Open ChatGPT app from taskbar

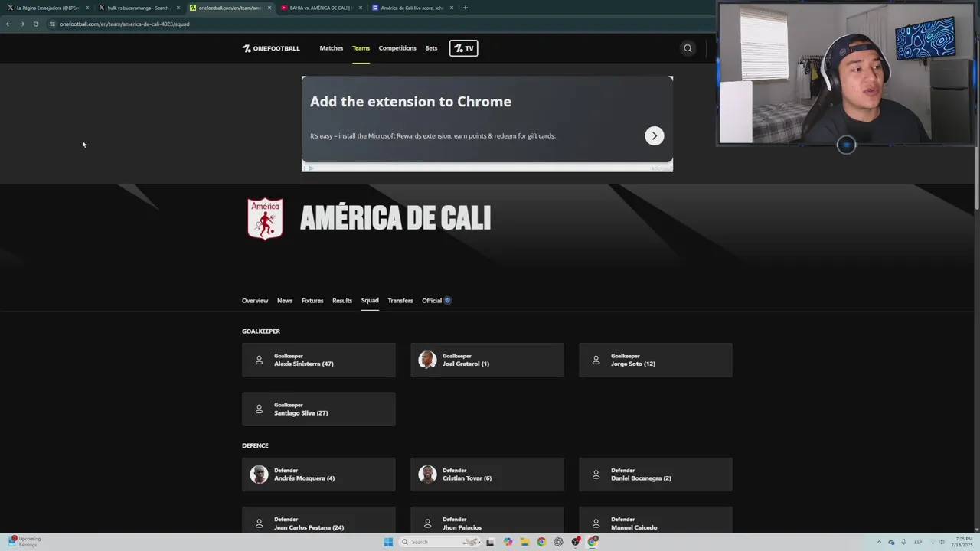(558, 542)
